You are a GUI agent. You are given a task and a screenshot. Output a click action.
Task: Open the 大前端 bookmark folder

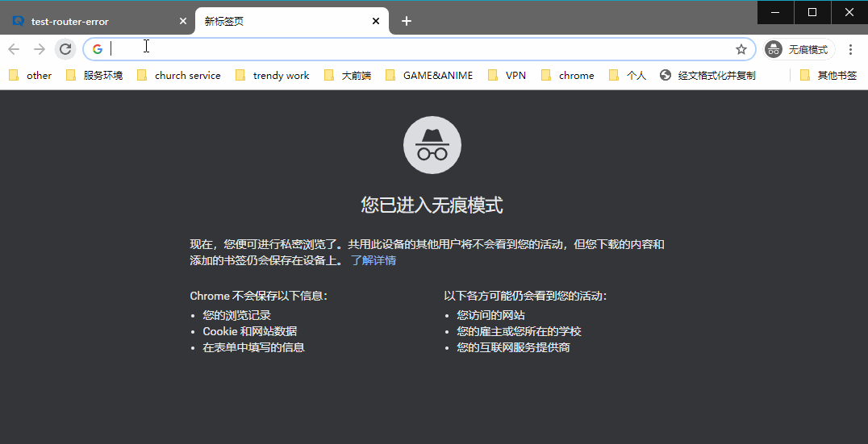348,75
